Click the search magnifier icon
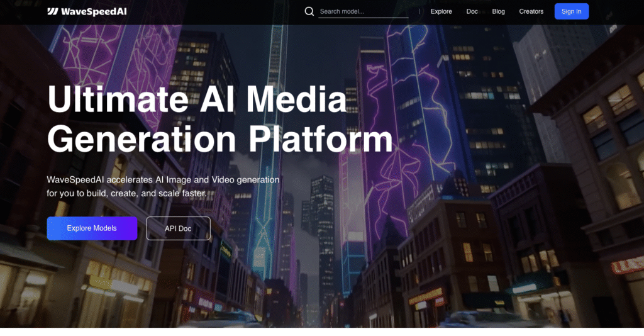Screen dimensions: 644x336 click(x=309, y=11)
